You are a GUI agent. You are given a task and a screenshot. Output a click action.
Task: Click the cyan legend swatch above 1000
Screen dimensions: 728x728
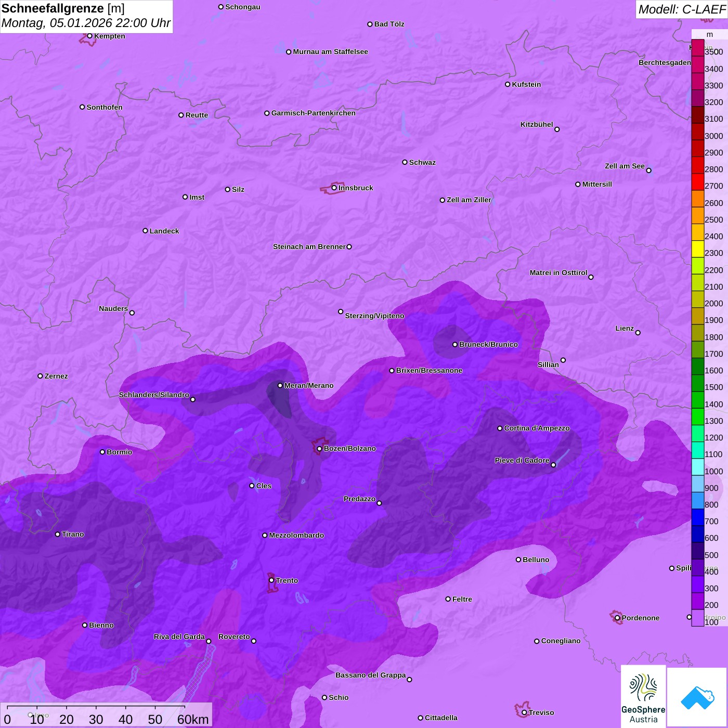[x=697, y=467]
